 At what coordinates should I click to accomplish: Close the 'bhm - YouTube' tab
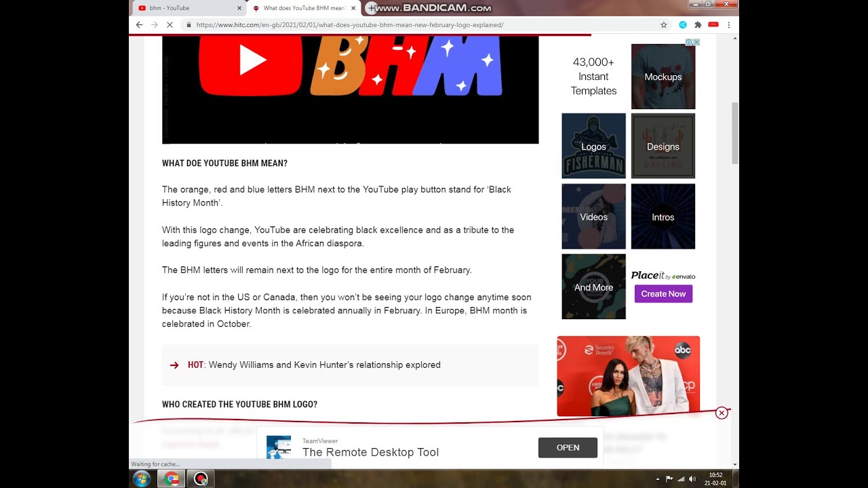pos(239,8)
